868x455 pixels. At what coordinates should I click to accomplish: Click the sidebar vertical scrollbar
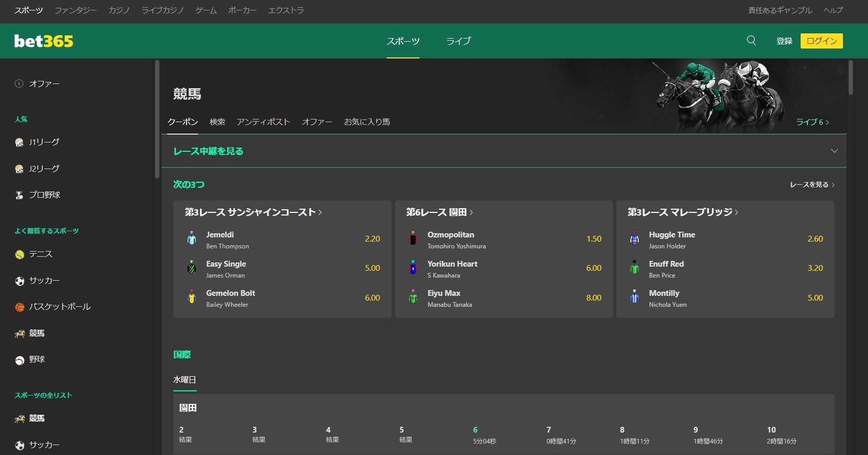click(x=157, y=119)
